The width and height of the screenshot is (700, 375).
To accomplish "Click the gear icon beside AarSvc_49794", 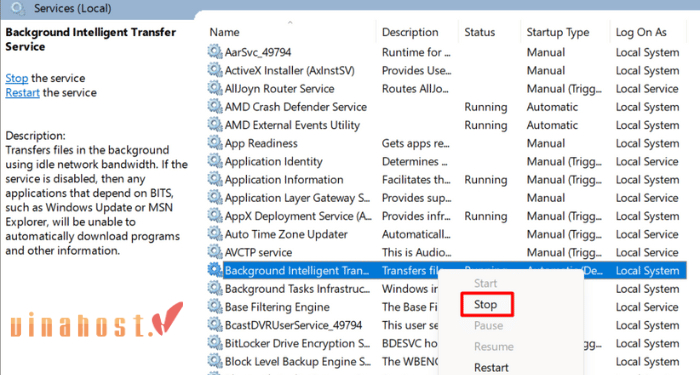I will click(x=215, y=52).
